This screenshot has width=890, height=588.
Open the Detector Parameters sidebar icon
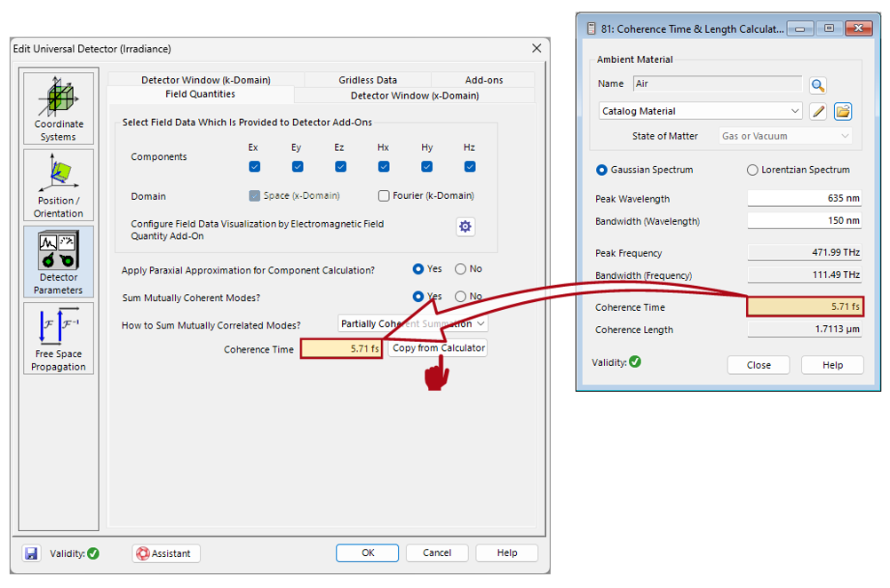pyautogui.click(x=59, y=262)
